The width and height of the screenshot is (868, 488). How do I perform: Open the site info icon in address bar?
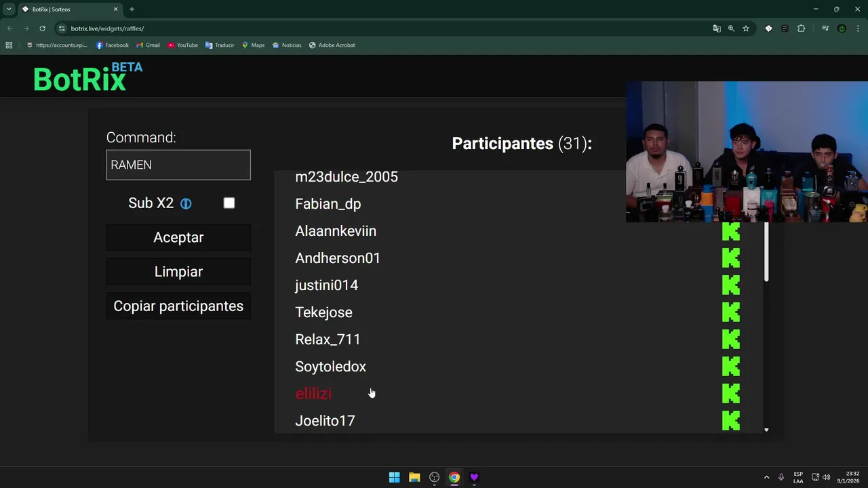tap(62, 28)
